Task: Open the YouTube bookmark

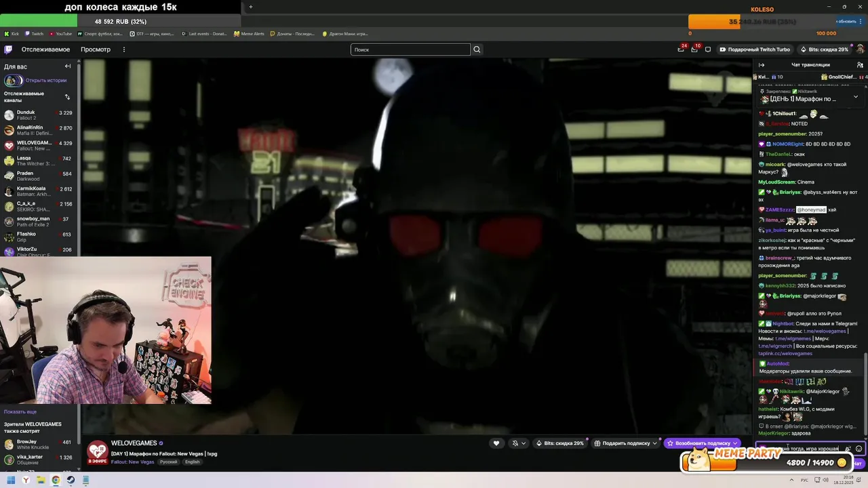Action: [x=60, y=33]
